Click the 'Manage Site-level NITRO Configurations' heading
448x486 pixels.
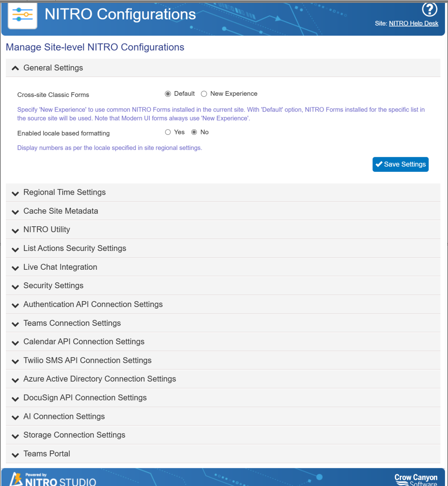point(95,47)
